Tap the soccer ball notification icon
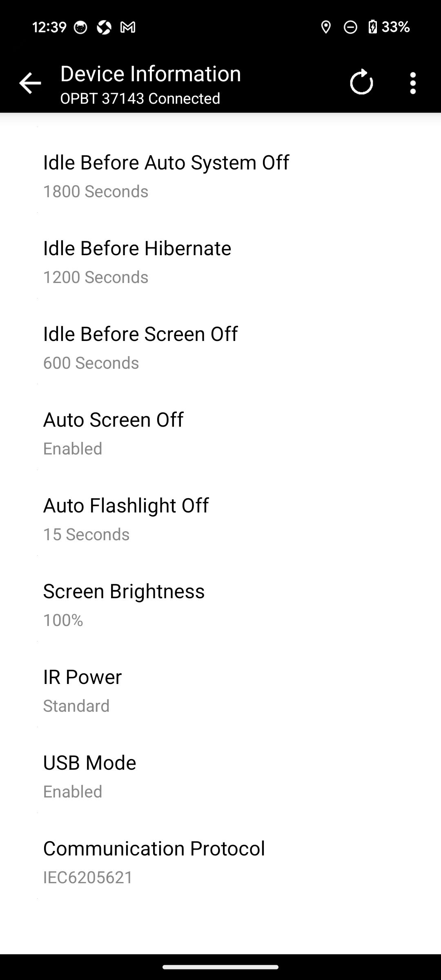This screenshot has width=441, height=980. (104, 27)
